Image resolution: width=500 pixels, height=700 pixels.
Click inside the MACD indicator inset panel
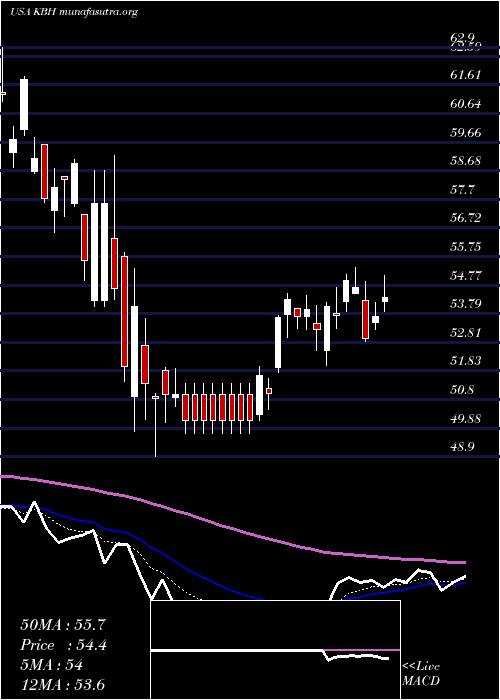tap(275, 650)
